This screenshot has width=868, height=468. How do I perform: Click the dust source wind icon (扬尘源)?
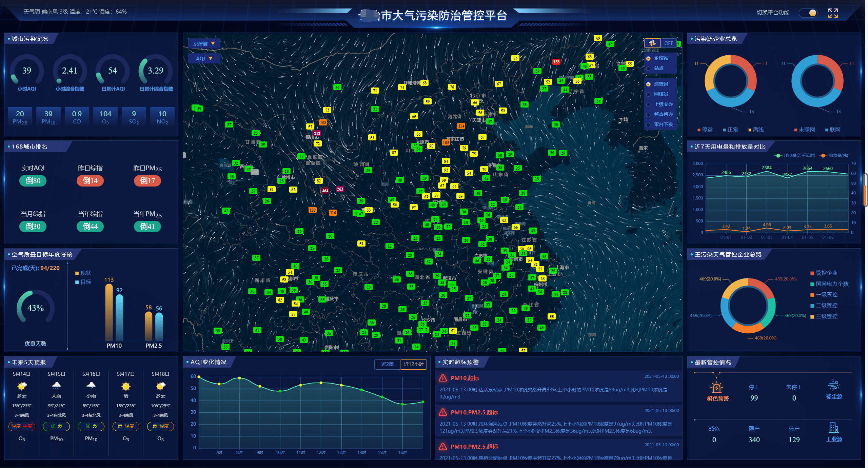[833, 386]
